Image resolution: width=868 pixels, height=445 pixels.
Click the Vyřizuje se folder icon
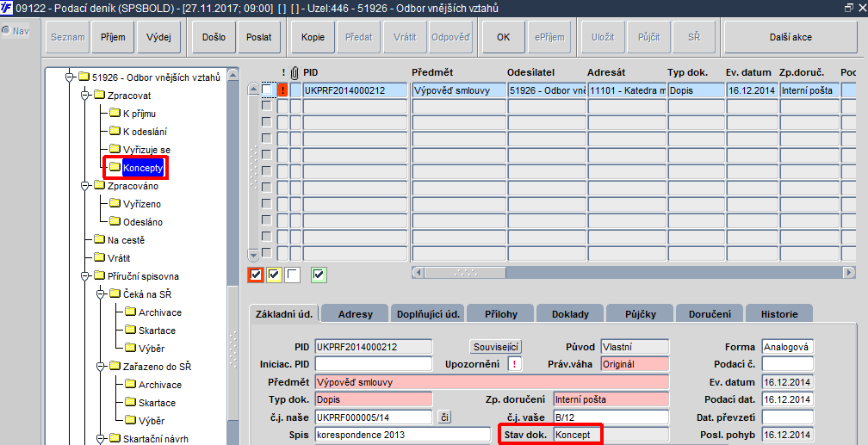tap(115, 149)
